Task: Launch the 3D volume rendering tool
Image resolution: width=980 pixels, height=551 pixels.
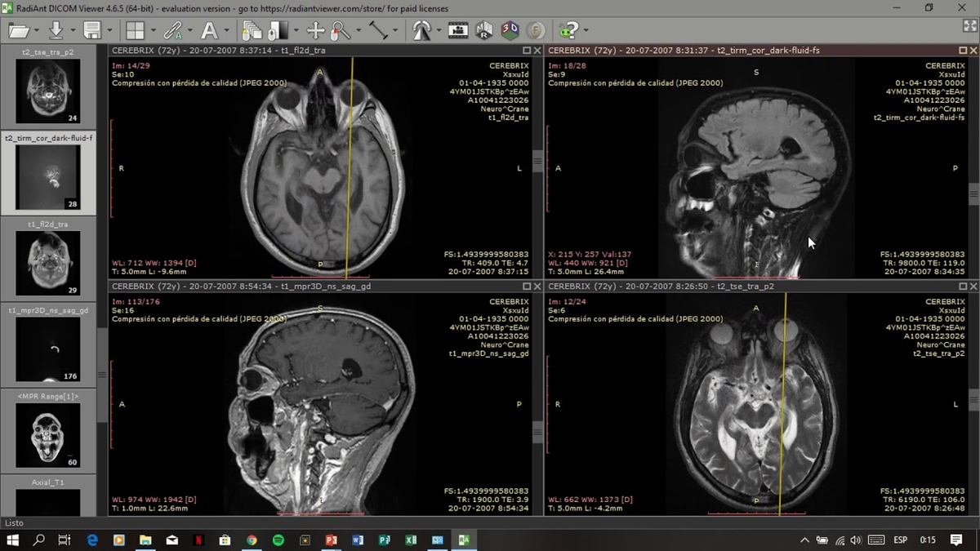Action: point(510,30)
